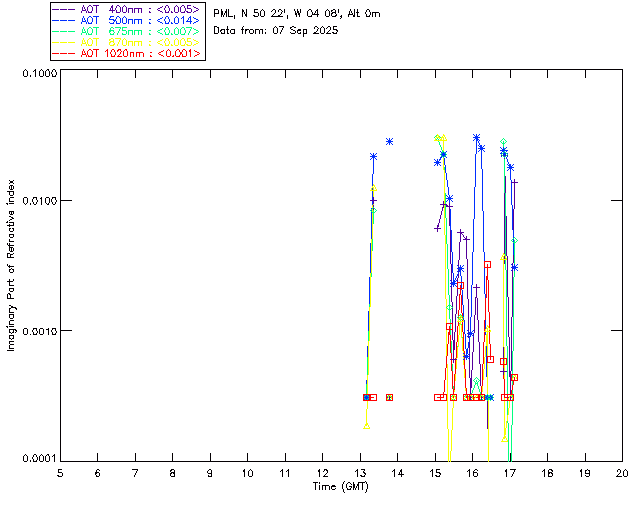Pick the AOT 675nm green legend entry
Screen dimensions: 640x512
point(126,31)
